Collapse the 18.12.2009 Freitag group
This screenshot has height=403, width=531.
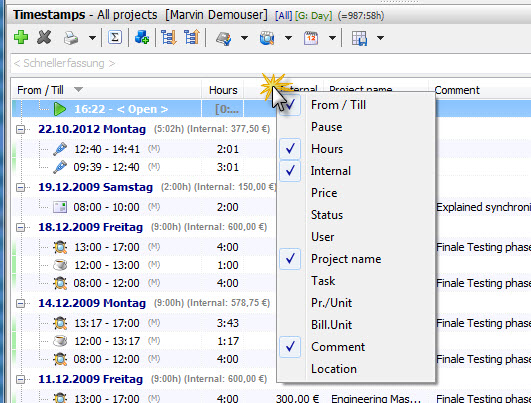coord(21,227)
